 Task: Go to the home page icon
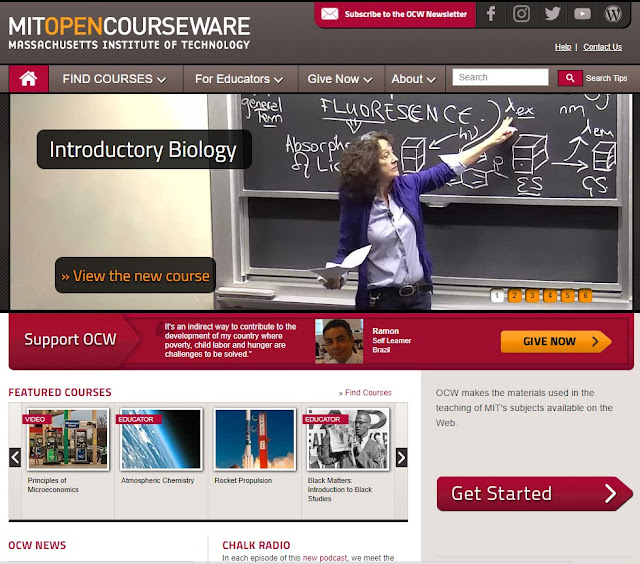click(29, 78)
